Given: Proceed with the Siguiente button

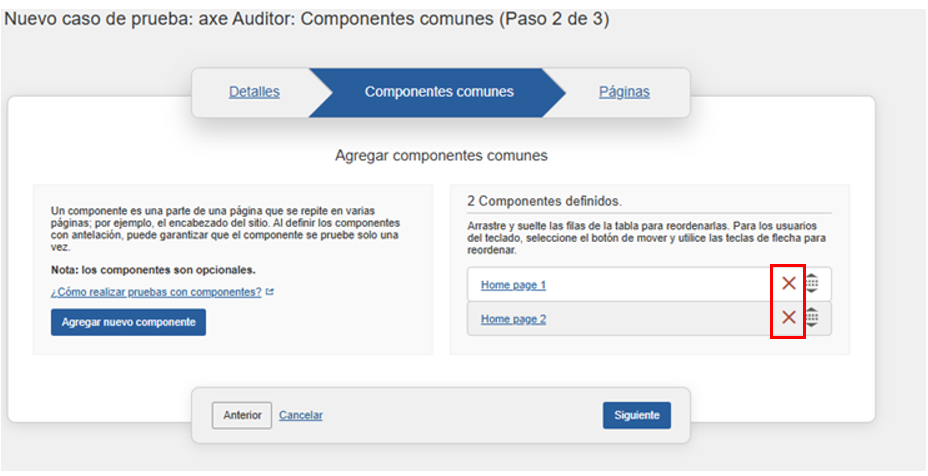Looking at the screenshot, I should (636, 415).
